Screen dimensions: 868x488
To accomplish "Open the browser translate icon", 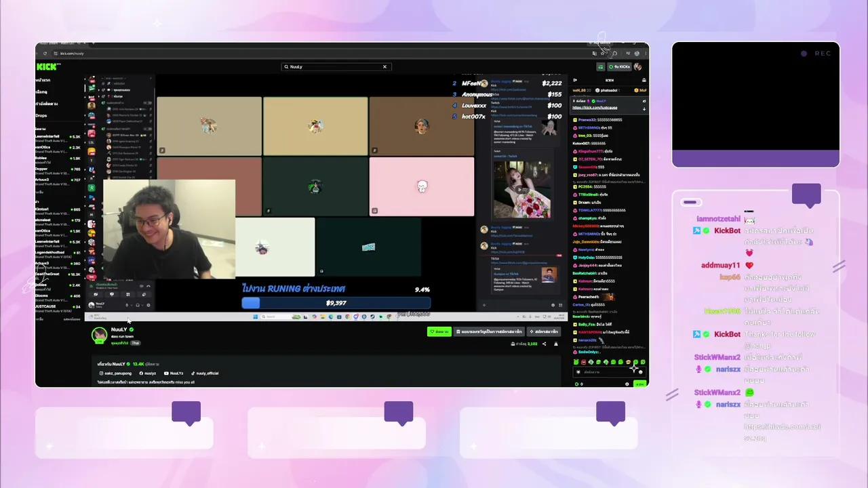I will (x=595, y=54).
